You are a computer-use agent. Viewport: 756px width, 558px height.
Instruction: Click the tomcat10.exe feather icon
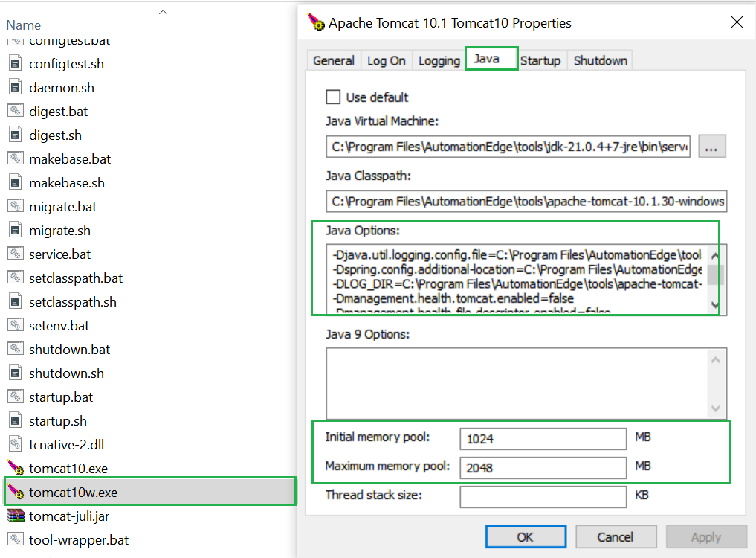(16, 468)
